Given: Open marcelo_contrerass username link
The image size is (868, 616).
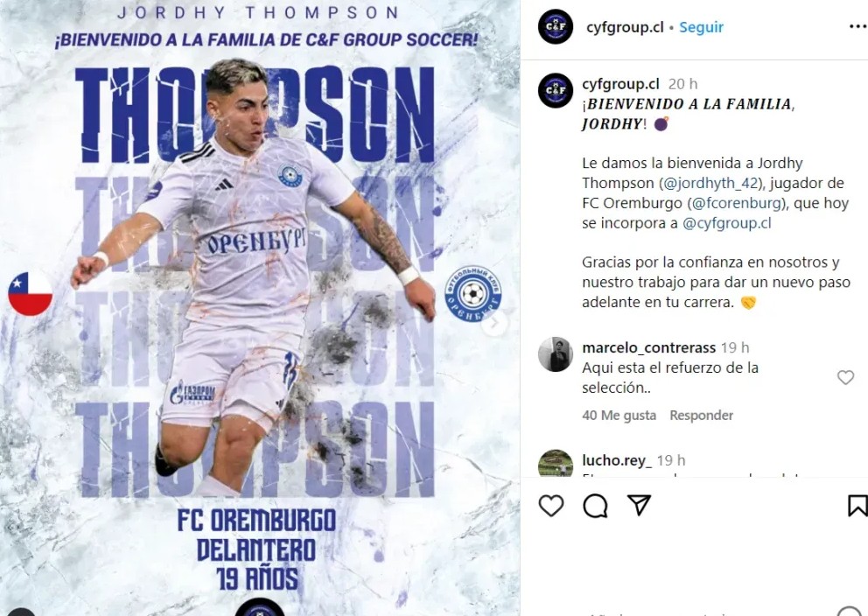Looking at the screenshot, I should pos(648,347).
